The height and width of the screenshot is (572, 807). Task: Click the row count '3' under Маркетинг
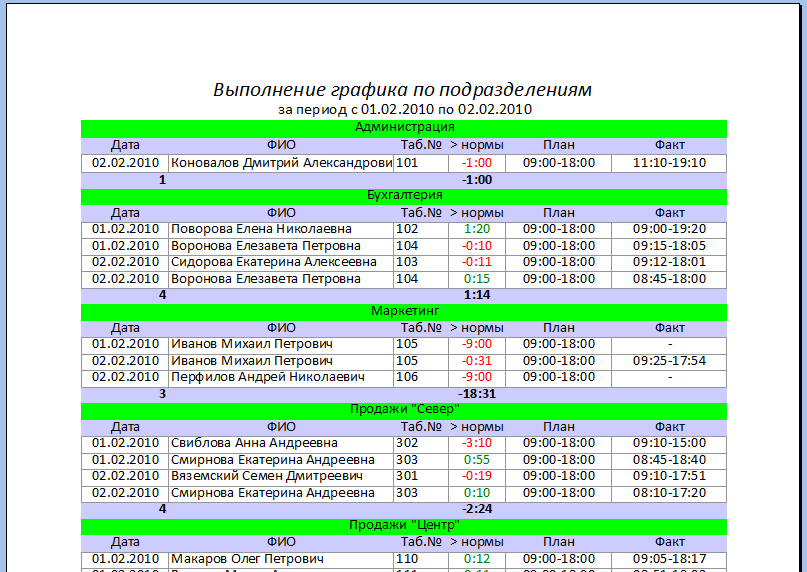tap(163, 394)
